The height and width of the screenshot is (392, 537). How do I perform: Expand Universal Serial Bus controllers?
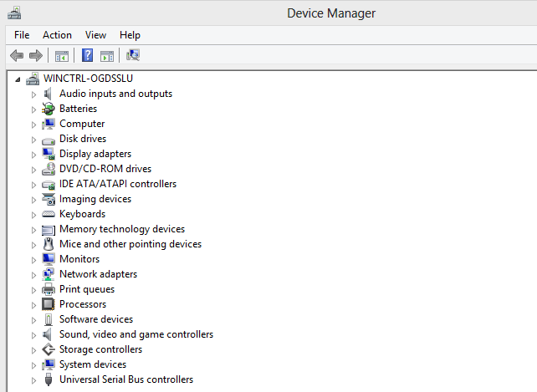34,380
